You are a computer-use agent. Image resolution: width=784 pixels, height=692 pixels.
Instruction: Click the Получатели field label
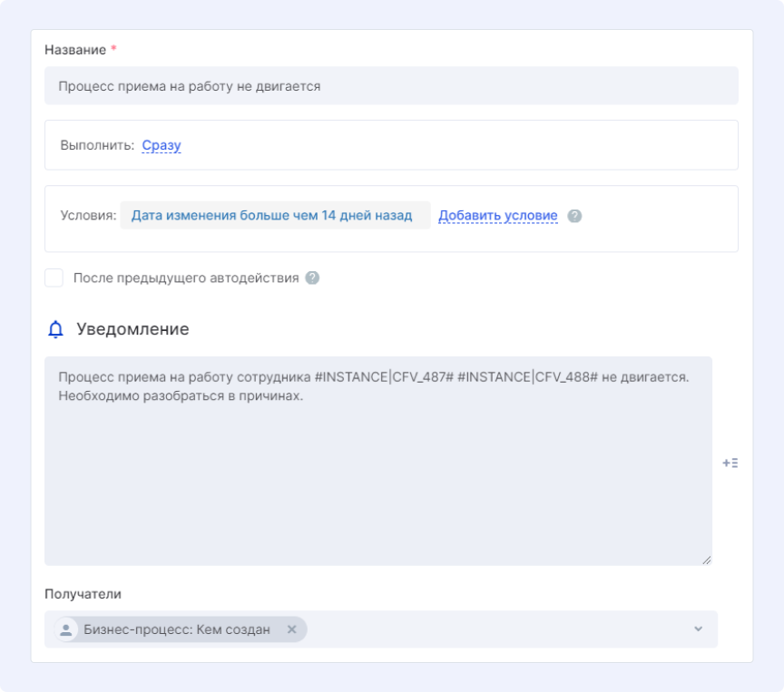(83, 594)
